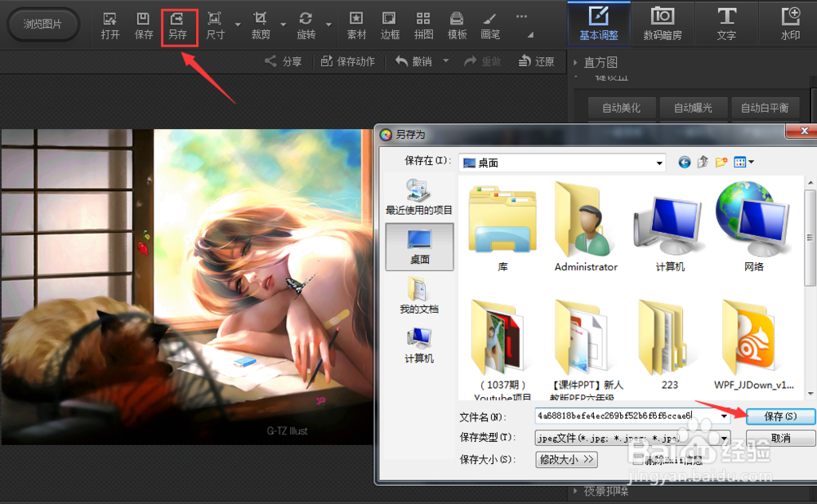The height and width of the screenshot is (504, 817).
Task: Select the 网络 network item
Action: tap(753, 228)
